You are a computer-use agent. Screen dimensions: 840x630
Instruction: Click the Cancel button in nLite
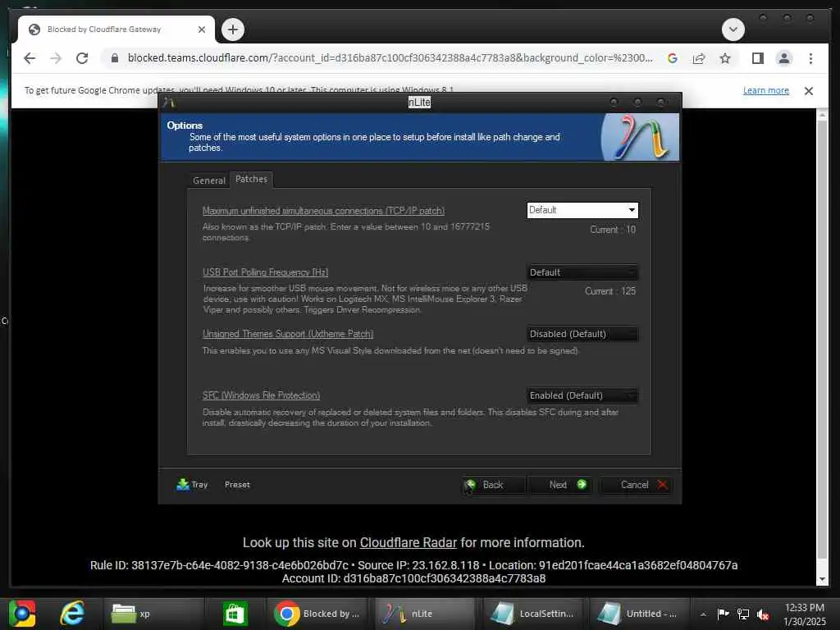(x=636, y=485)
